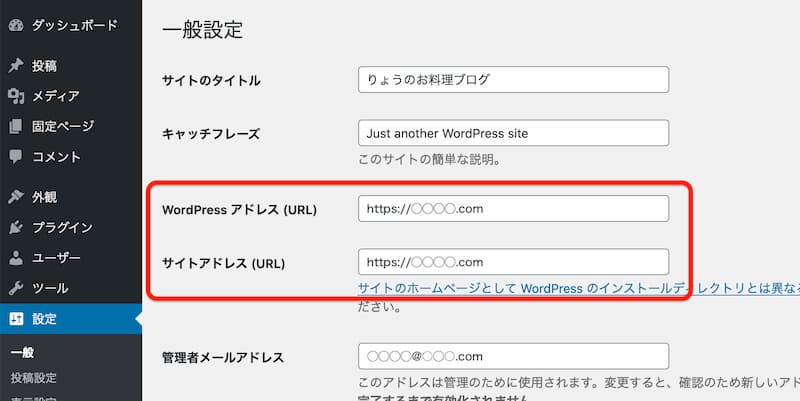Click the settings sliders icon beside 設定

16,319
